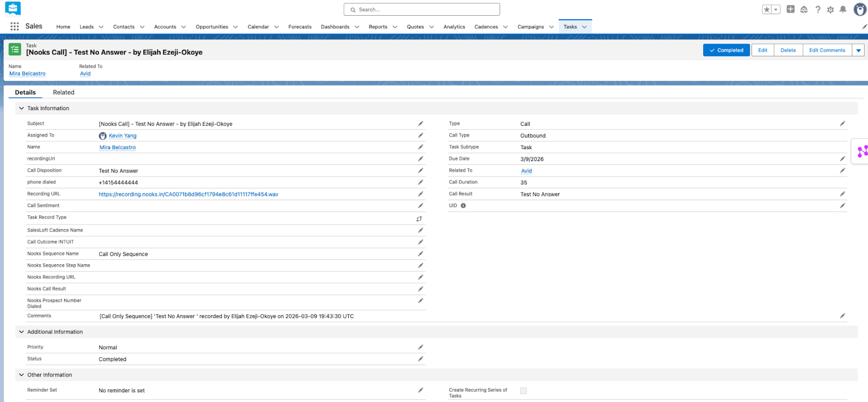
Task: Open the Avid link under Related To header
Action: click(85, 74)
